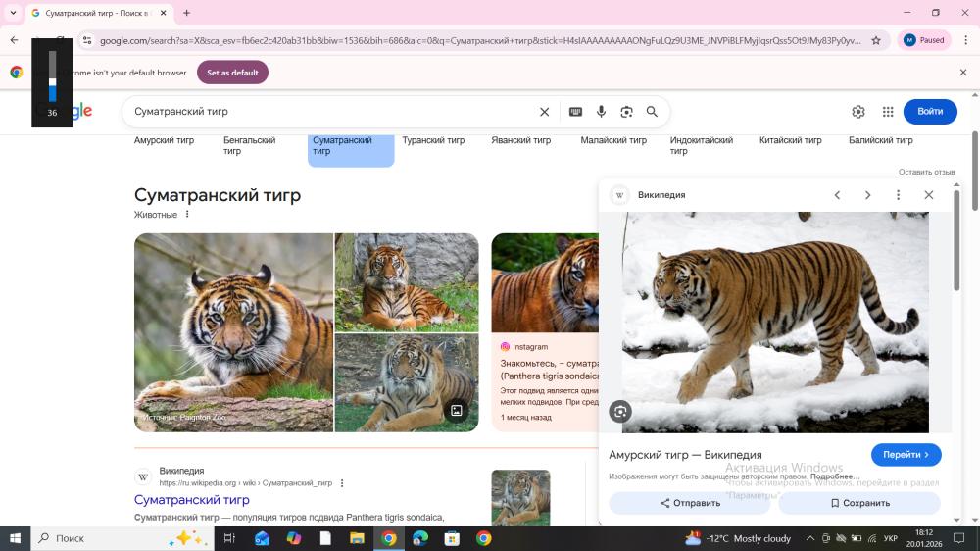Select the Бенгальский тигр subspecies chip
The width and height of the screenshot is (980, 551).
(250, 145)
